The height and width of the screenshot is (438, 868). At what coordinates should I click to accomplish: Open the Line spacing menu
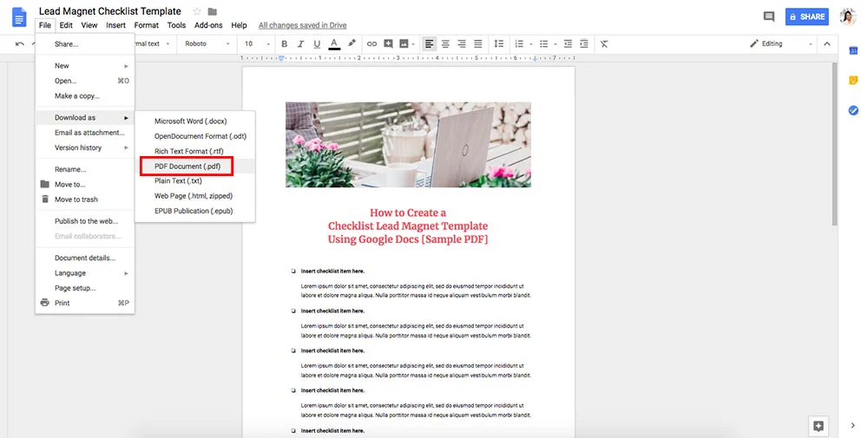click(x=499, y=43)
